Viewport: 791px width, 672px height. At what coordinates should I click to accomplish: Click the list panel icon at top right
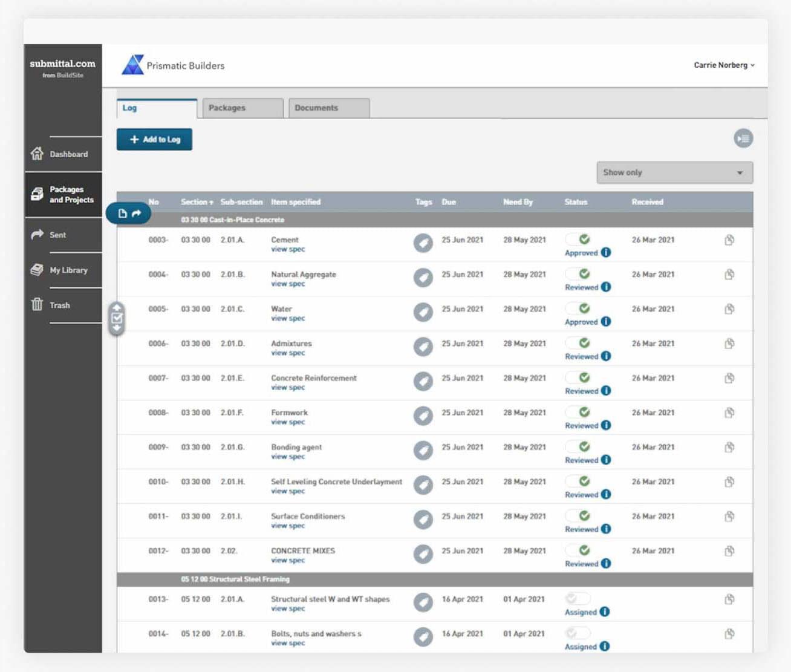pos(743,139)
